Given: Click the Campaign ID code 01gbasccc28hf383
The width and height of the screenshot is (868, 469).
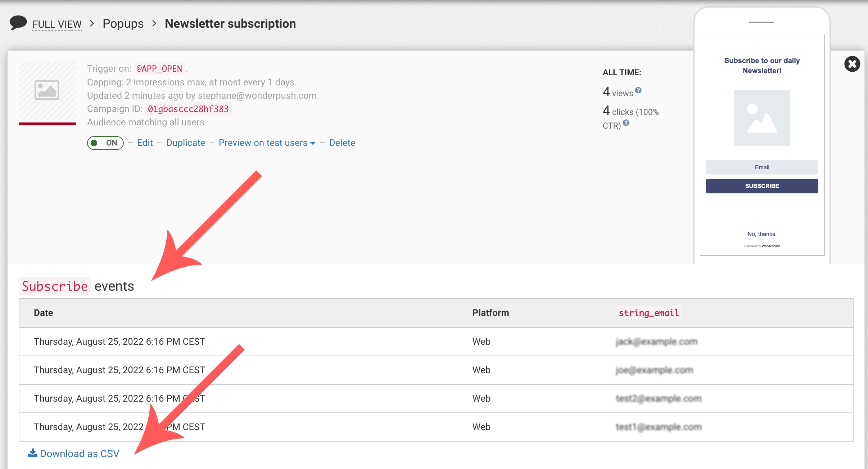Looking at the screenshot, I should coord(188,109).
